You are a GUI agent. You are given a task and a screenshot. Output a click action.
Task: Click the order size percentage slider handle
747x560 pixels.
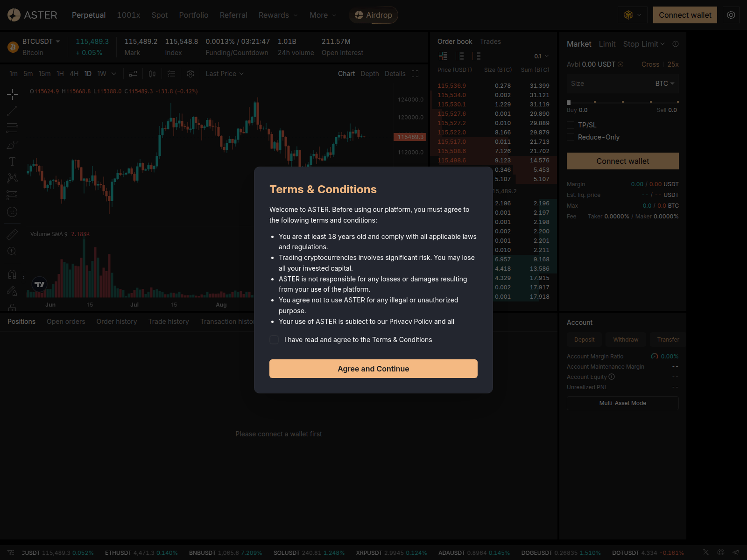569,102
